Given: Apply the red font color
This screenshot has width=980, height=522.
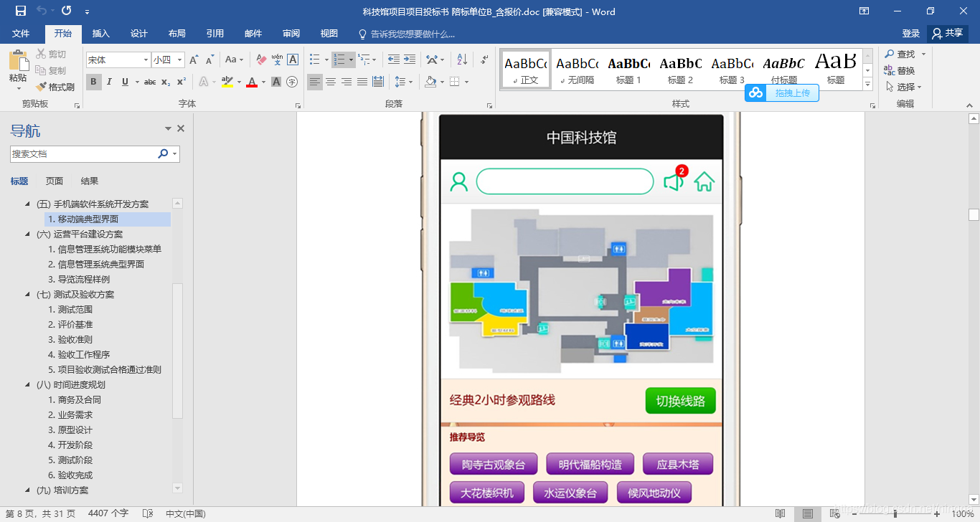Looking at the screenshot, I should (252, 82).
